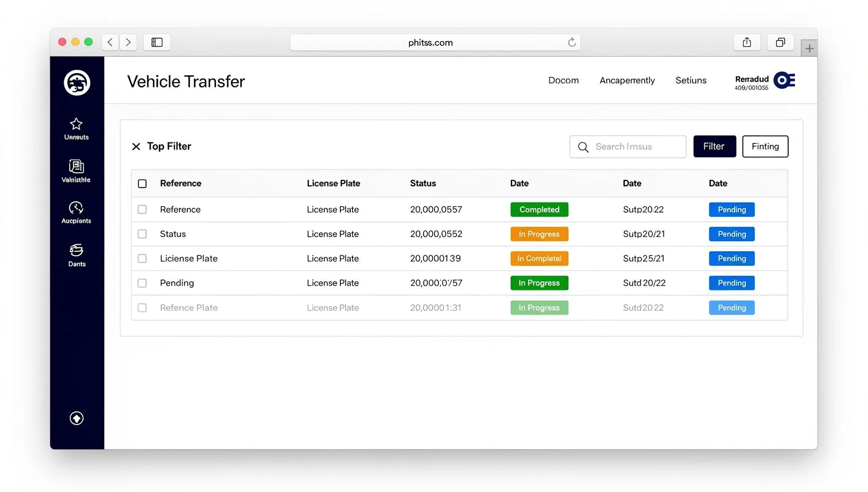Select the date Sutp20/21
This screenshot has height=492, width=868.
pyautogui.click(x=644, y=234)
